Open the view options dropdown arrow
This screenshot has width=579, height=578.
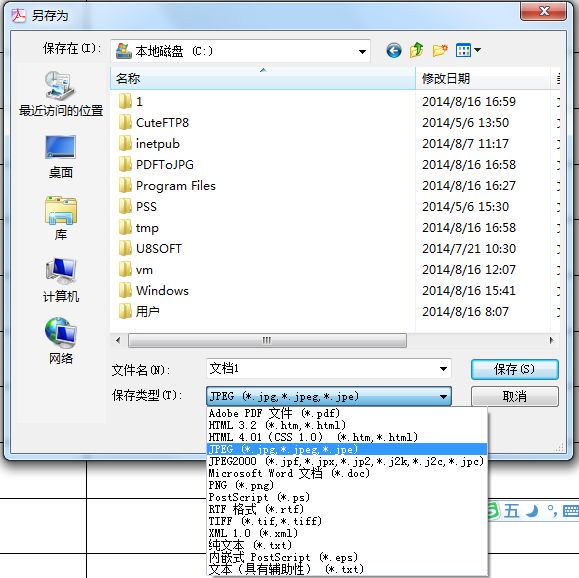pos(477,49)
